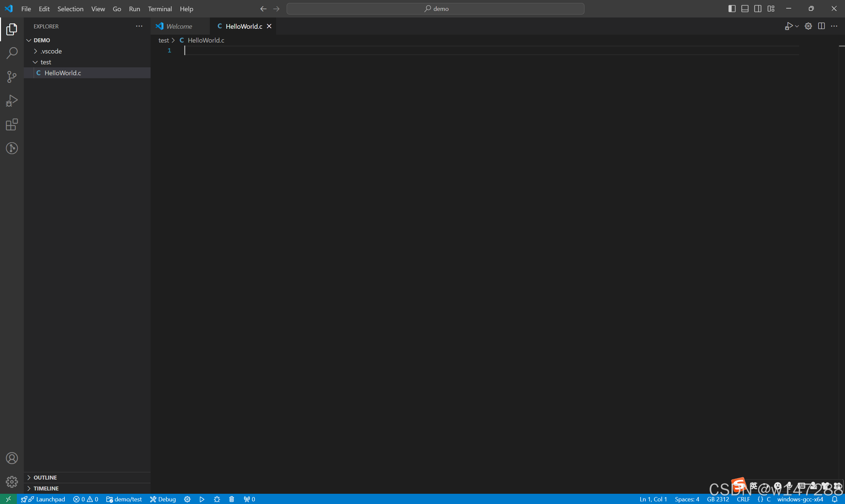Open the Search view in activity bar
The height and width of the screenshot is (504, 845).
coord(12,53)
